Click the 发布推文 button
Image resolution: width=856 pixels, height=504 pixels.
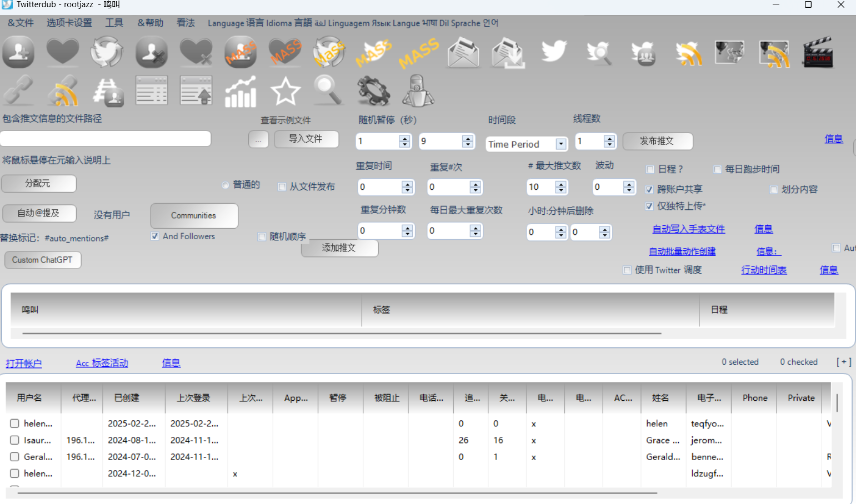(657, 141)
